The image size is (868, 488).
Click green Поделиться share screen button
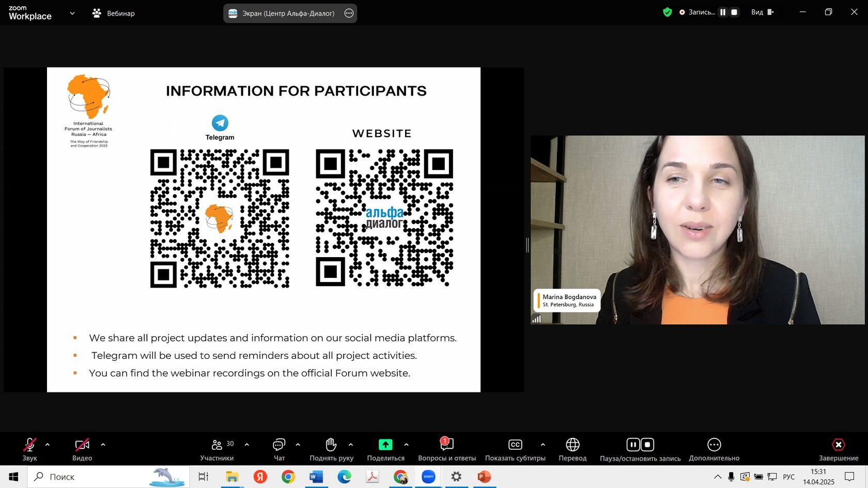tap(385, 445)
